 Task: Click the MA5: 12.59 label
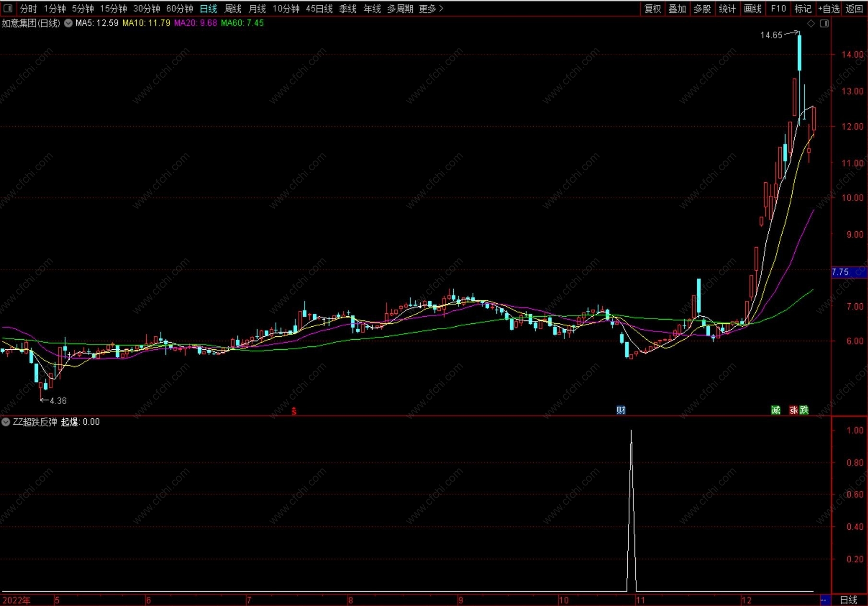[x=97, y=23]
